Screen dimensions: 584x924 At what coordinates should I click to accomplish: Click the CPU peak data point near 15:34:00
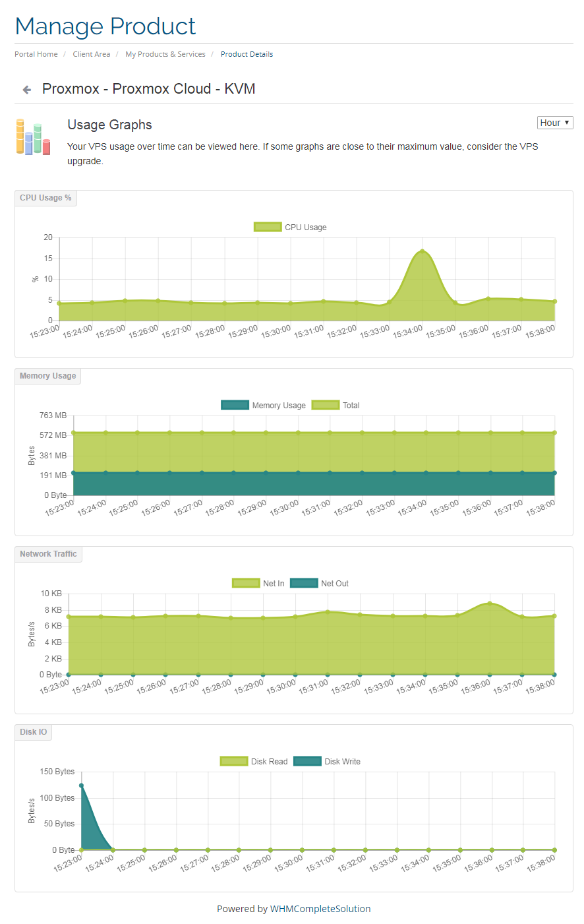tap(423, 251)
